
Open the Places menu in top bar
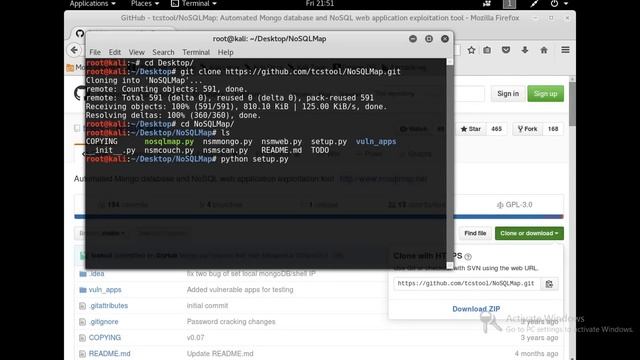144,4
